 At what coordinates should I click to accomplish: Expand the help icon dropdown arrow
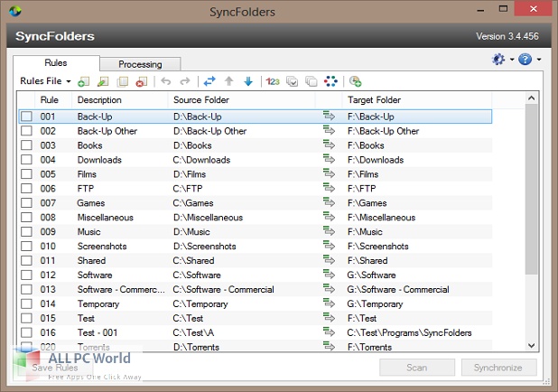pos(539,60)
